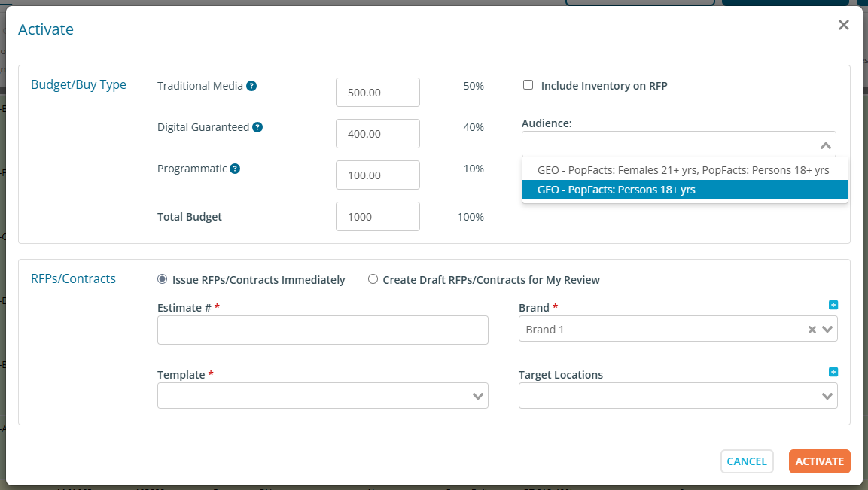This screenshot has width=868, height=490.
Task: Click the Traditional Media help icon
Action: [251, 86]
